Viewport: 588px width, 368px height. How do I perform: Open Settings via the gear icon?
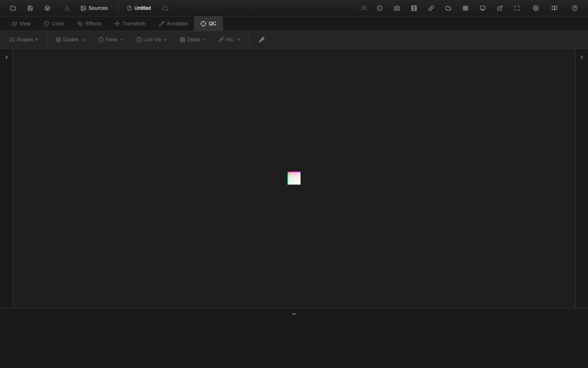(x=536, y=8)
